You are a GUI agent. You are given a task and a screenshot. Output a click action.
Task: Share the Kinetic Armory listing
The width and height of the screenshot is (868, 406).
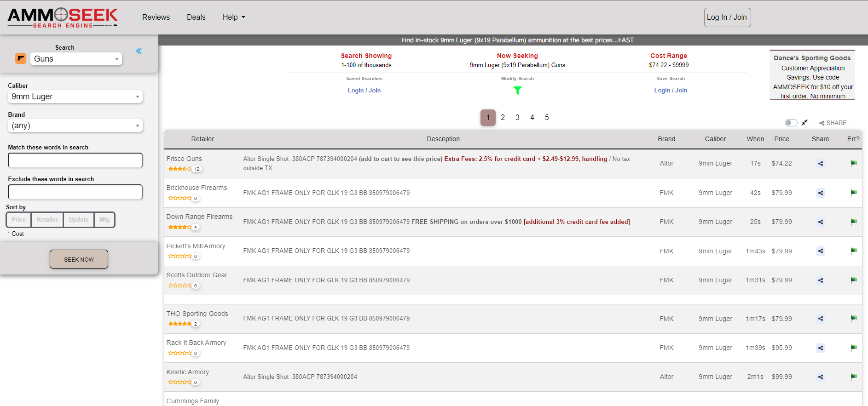pyautogui.click(x=821, y=377)
